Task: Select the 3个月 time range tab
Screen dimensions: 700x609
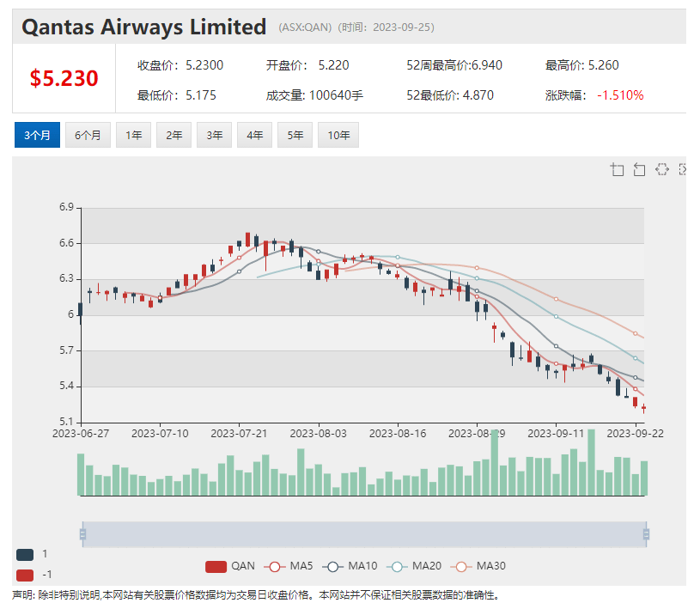Action: 37,135
